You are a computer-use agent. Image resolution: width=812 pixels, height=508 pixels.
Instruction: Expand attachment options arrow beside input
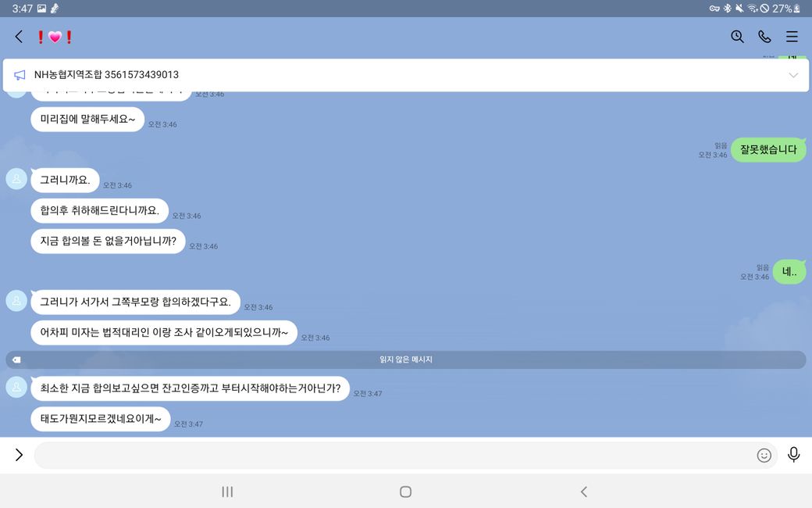click(20, 455)
